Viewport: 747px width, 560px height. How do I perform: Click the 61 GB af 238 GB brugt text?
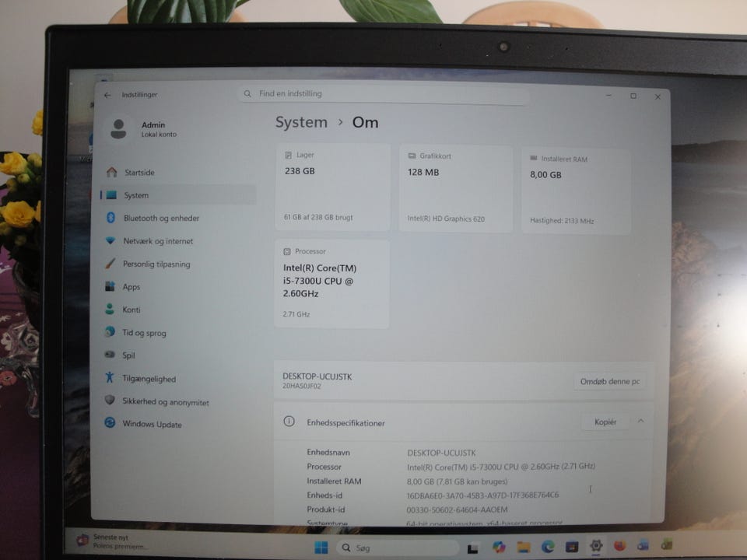[x=318, y=218]
